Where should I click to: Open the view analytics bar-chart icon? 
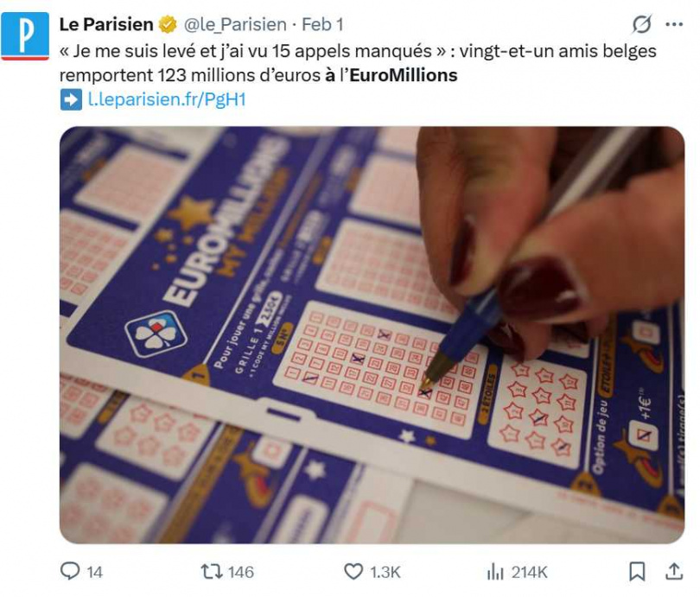coord(495,571)
